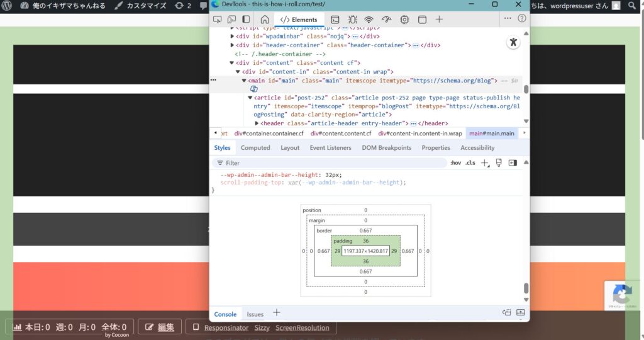The image size is (644, 340).
Task: Switch to the Computed tab
Action: (x=255, y=148)
